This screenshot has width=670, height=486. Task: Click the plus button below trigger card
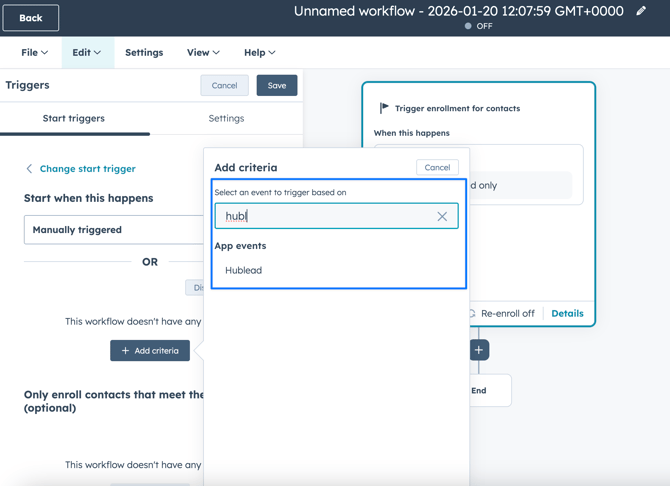click(479, 350)
